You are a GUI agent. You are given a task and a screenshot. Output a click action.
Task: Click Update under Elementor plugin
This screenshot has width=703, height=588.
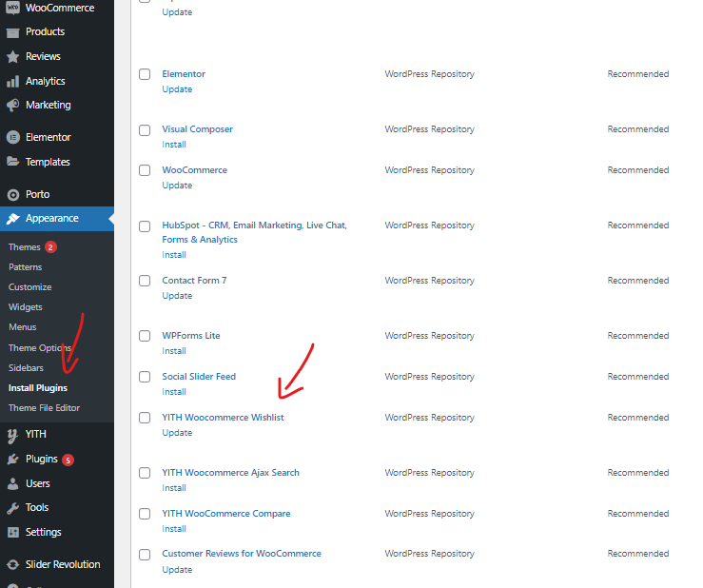coord(177,89)
